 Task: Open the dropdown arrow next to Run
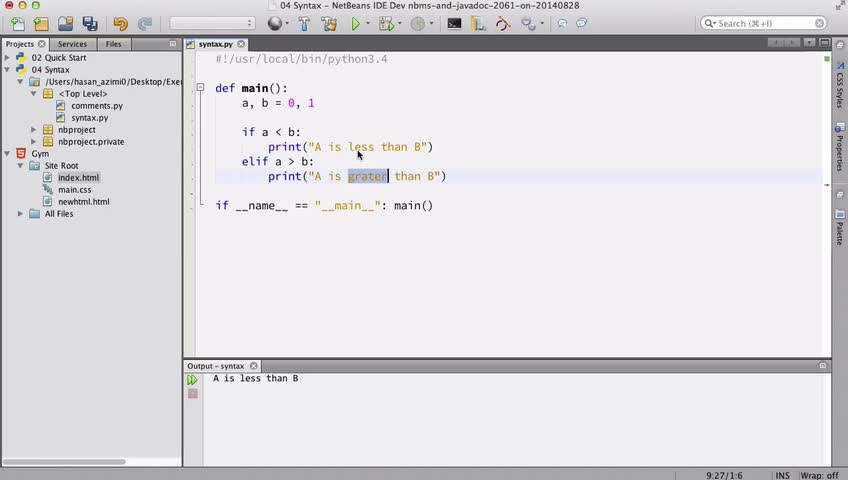(368, 23)
